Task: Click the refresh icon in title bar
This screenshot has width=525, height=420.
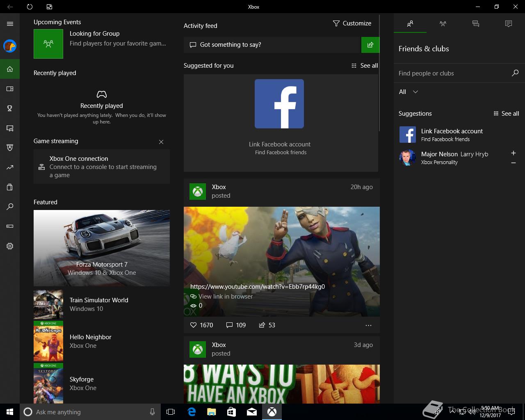Action: click(30, 7)
